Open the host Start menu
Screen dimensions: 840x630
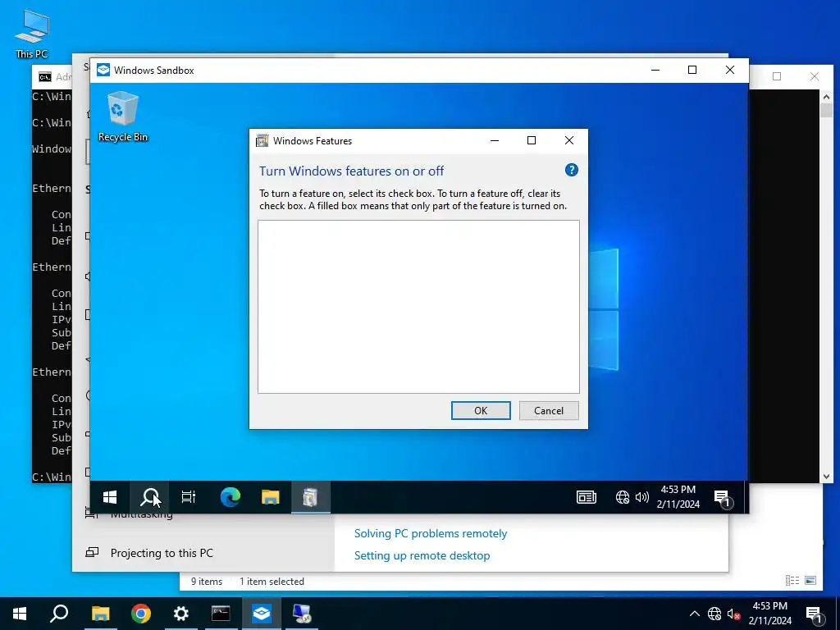tap(20, 614)
